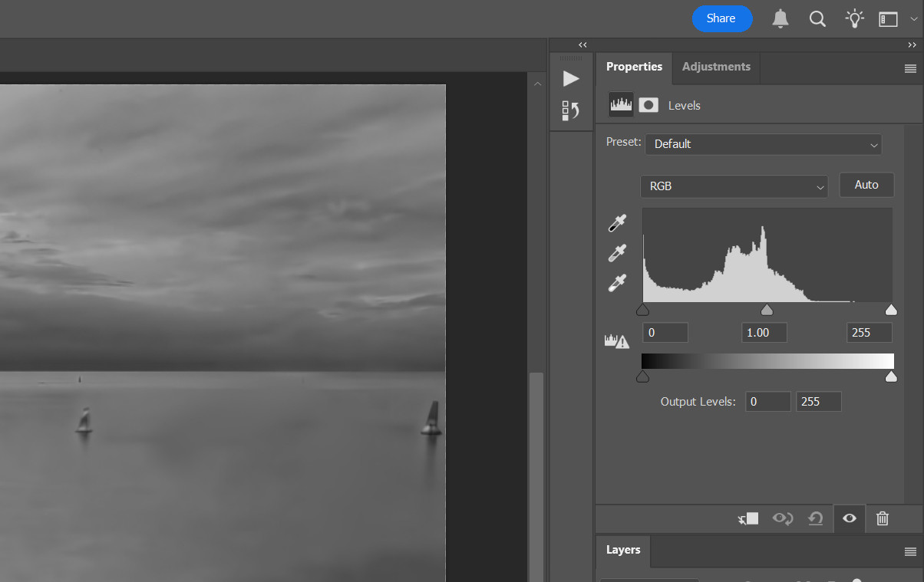The height and width of the screenshot is (582, 924).
Task: Open the Preset dropdown showing Default
Action: (x=763, y=144)
